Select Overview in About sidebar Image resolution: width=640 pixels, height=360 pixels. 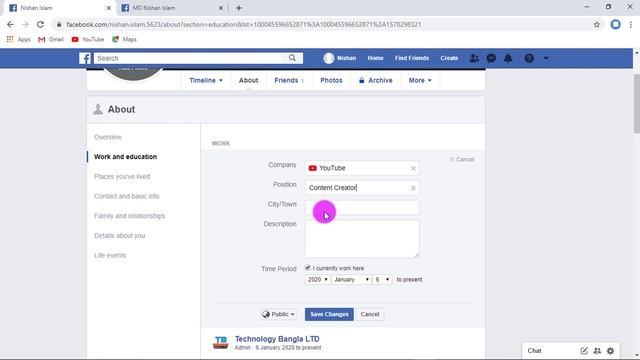pos(108,137)
